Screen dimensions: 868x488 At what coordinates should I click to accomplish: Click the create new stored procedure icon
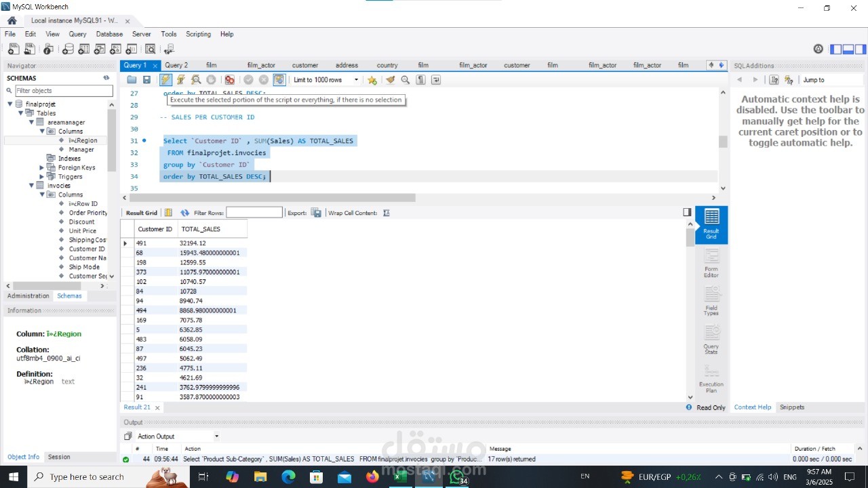pyautogui.click(x=116, y=49)
